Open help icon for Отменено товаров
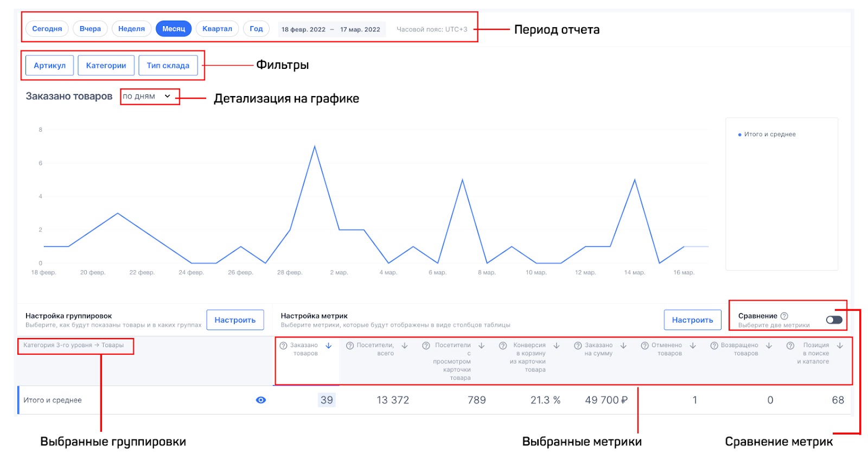Screen dimensions: 868x460 [x=644, y=346]
